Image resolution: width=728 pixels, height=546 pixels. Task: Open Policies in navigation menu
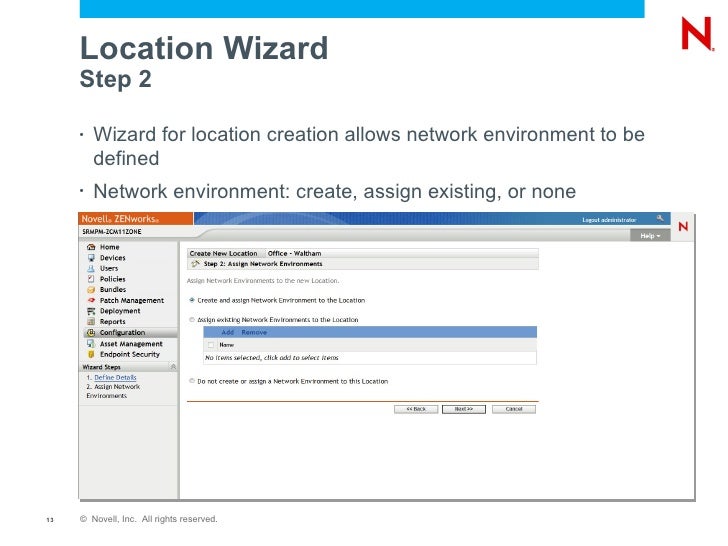113,279
